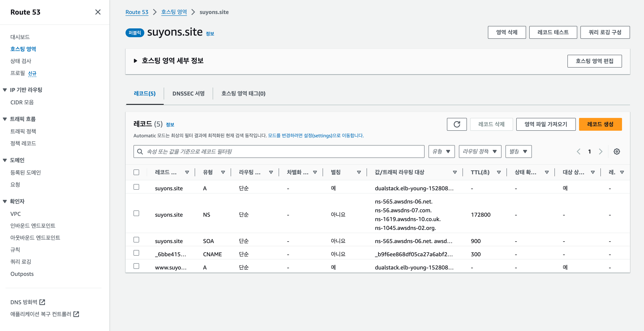Image resolution: width=644 pixels, height=331 pixels.
Task: Toggle select-all records header checkbox
Action: [x=136, y=172]
